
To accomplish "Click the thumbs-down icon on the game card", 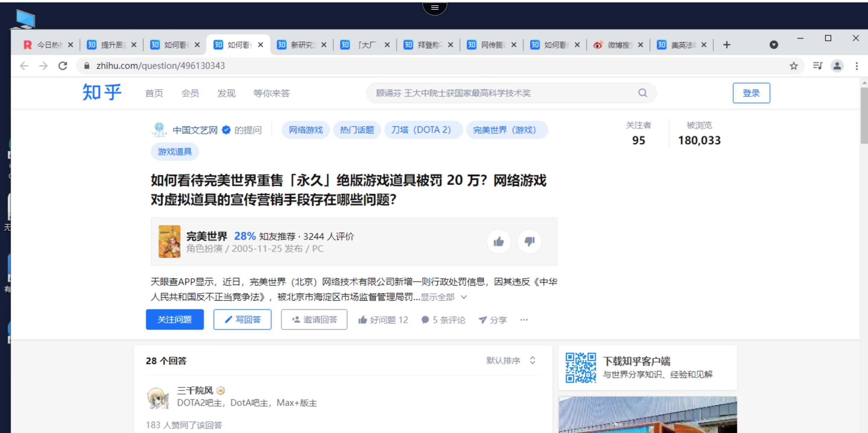I will (x=529, y=242).
